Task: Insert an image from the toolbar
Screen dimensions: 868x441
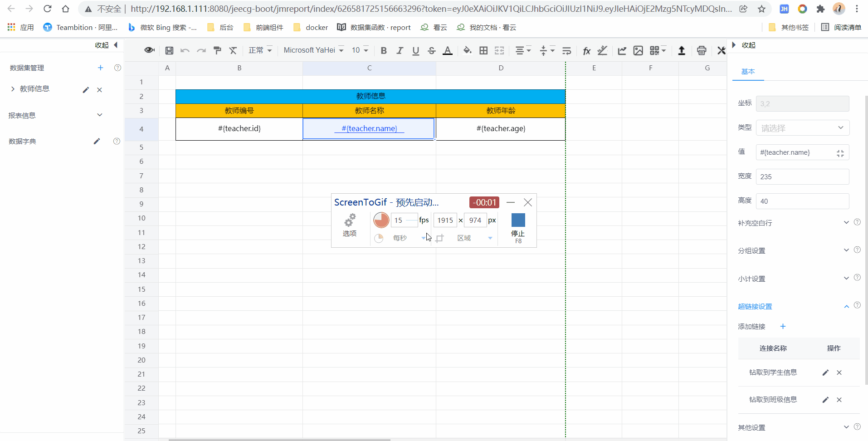Action: [638, 50]
